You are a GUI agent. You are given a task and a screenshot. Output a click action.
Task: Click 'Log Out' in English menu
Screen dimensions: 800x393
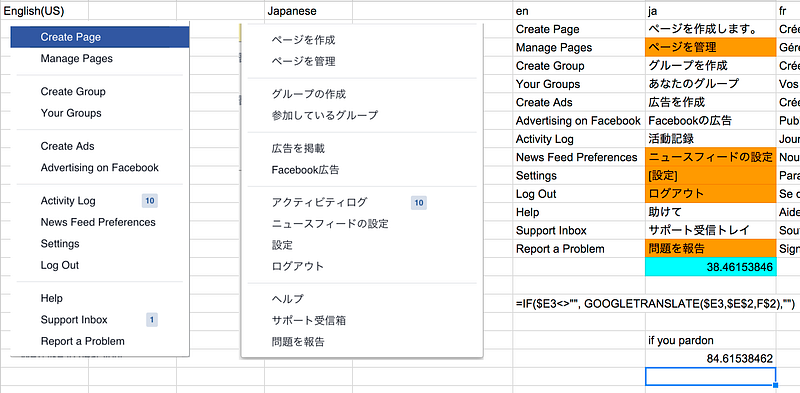(x=60, y=265)
